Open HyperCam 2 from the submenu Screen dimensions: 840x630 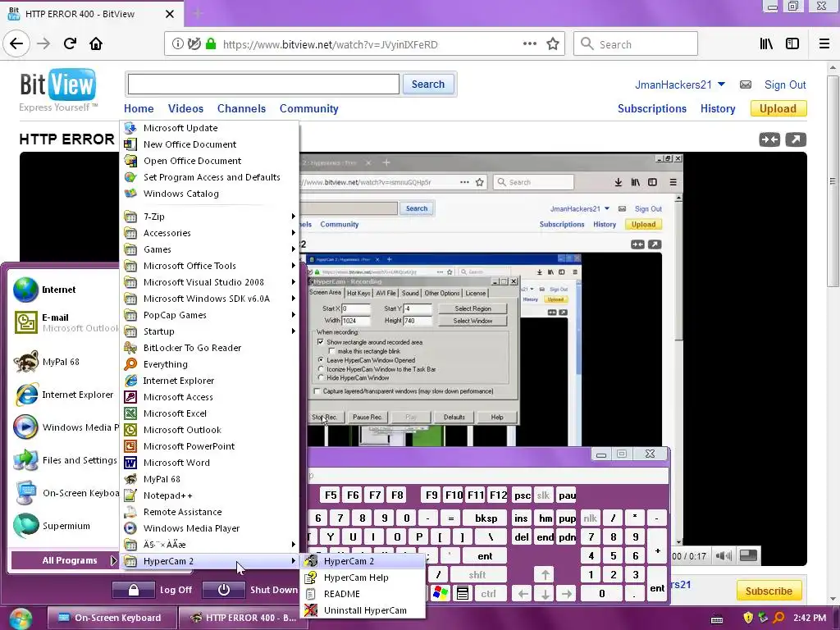363,561
